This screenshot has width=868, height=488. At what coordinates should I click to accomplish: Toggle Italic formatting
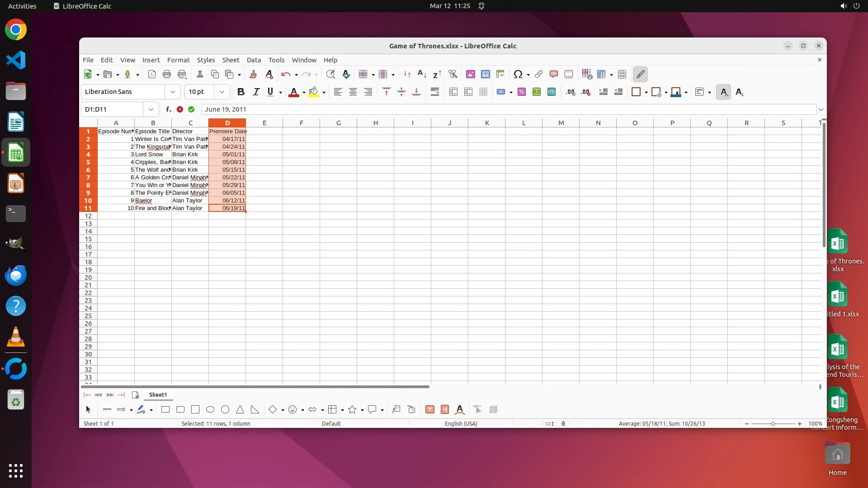pyautogui.click(x=256, y=92)
